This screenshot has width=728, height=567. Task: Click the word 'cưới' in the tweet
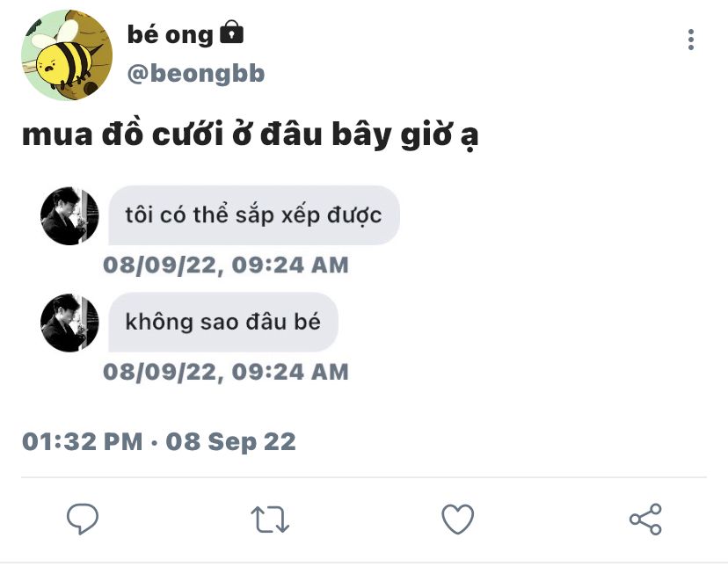tap(188, 134)
